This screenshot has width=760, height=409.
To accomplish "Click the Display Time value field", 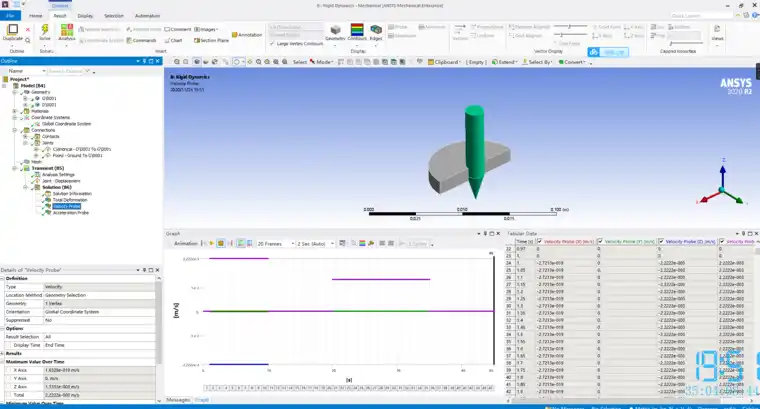I will coord(99,345).
